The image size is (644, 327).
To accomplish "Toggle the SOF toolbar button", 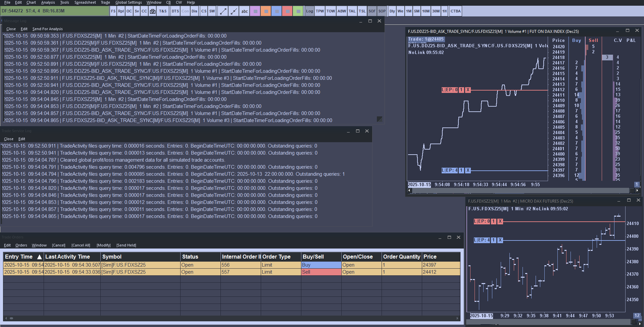I will [372, 11].
